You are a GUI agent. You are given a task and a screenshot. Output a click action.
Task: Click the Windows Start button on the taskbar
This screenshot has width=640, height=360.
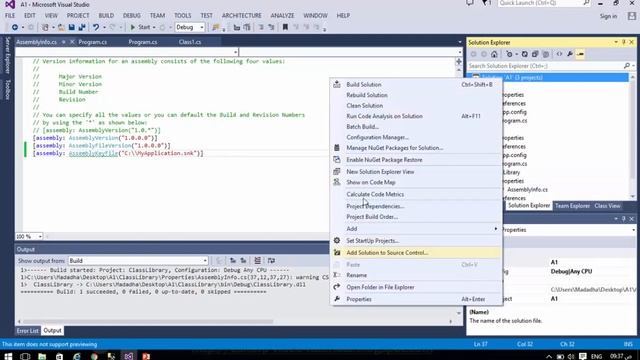click(x=8, y=356)
